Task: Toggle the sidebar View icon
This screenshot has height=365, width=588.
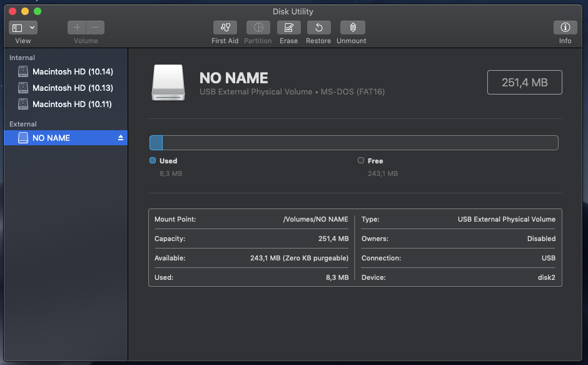Action: [x=18, y=28]
